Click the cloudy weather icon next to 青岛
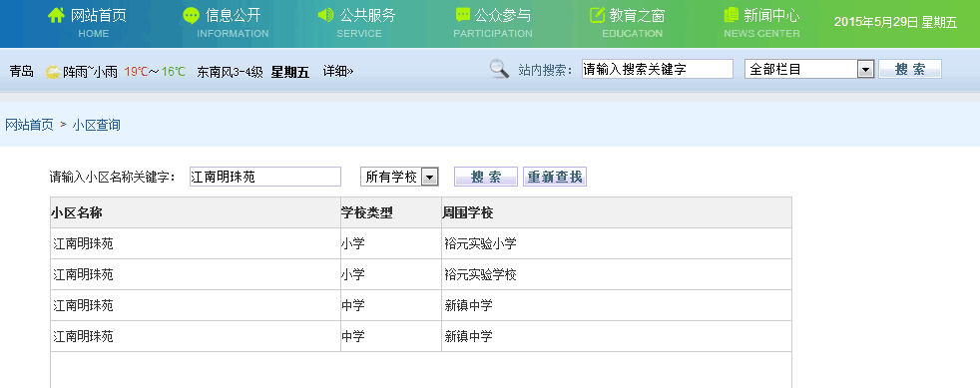This screenshot has width=980, height=388. (x=53, y=72)
